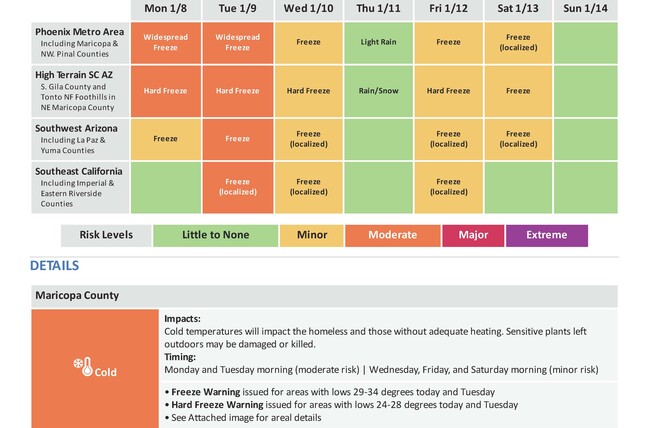Open the DETAILS section heading
This screenshot has height=428, width=650.
pyautogui.click(x=54, y=265)
